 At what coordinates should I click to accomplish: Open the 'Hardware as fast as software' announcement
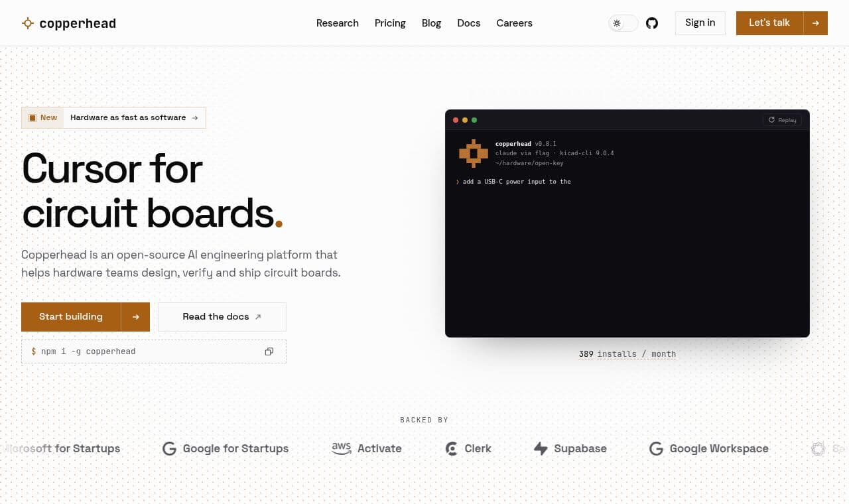(x=134, y=117)
